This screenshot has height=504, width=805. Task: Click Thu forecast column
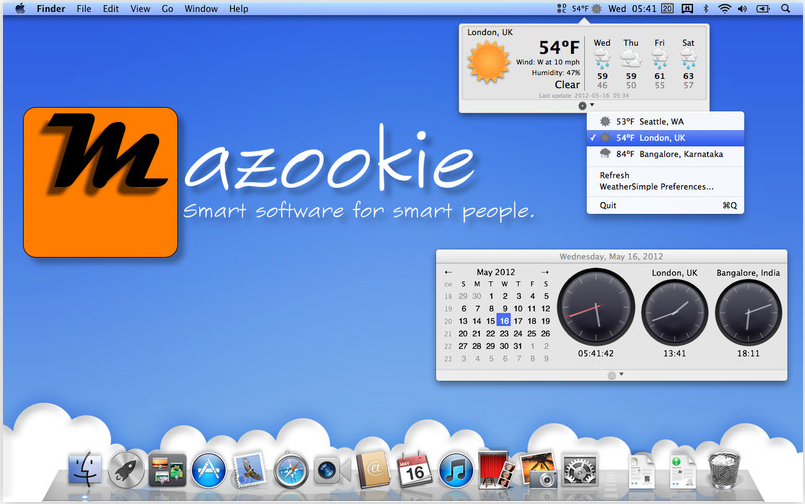(x=630, y=64)
